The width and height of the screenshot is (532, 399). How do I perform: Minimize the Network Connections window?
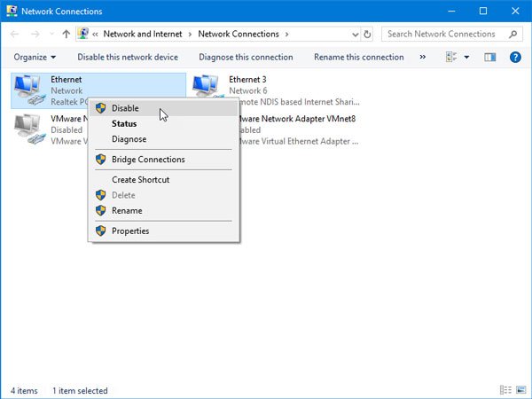pos(451,11)
